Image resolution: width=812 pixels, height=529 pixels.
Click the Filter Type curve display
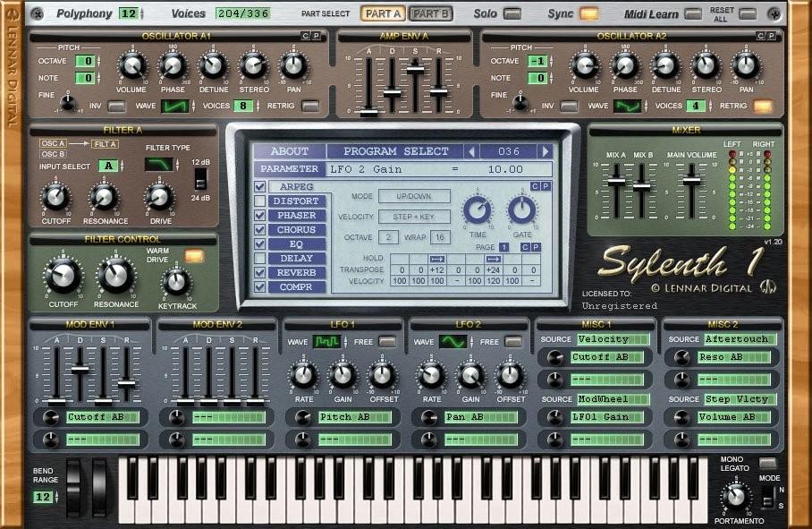[x=159, y=165]
